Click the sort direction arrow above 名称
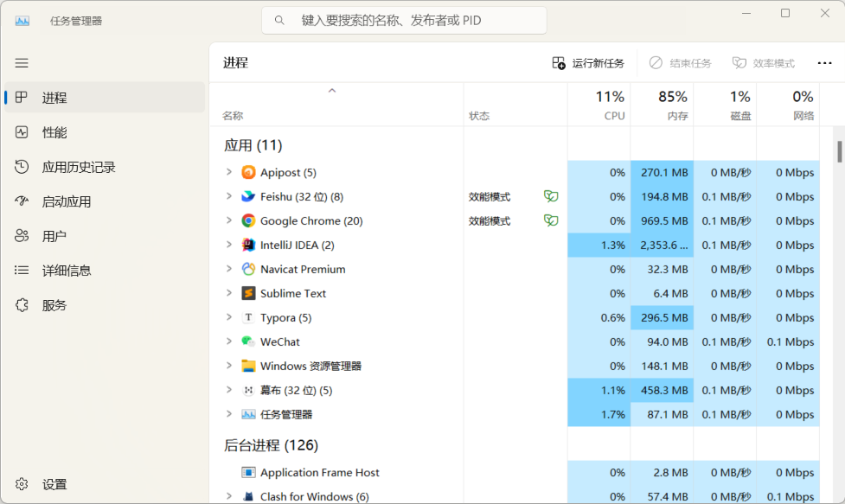 pyautogui.click(x=332, y=91)
